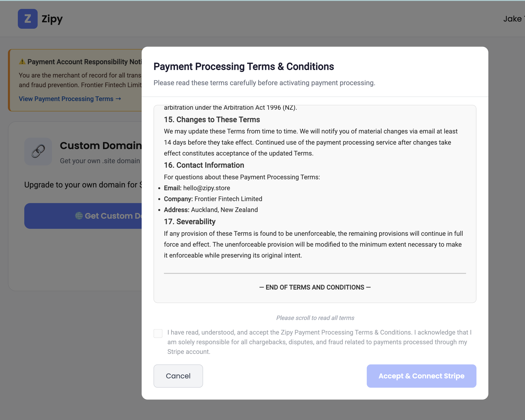Image resolution: width=525 pixels, height=420 pixels.
Task: Click the 'Please scroll to read all terms' hint
Action: click(x=315, y=318)
